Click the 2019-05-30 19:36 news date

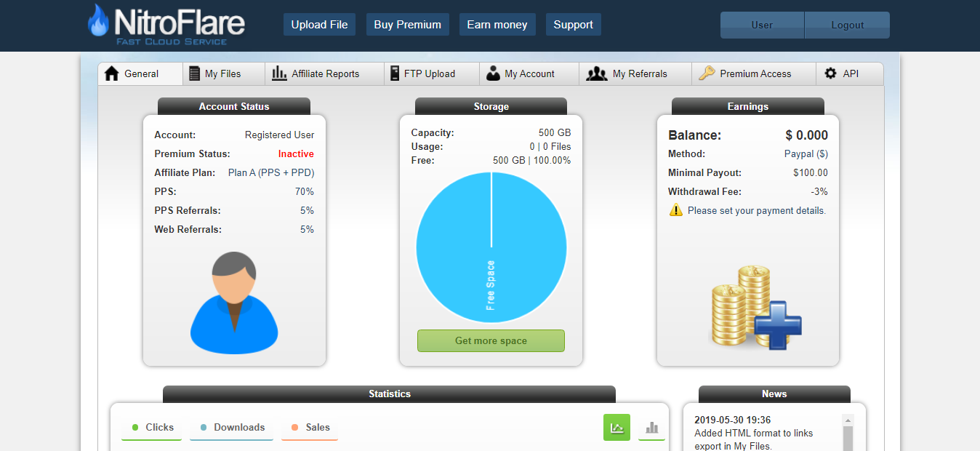pos(732,420)
